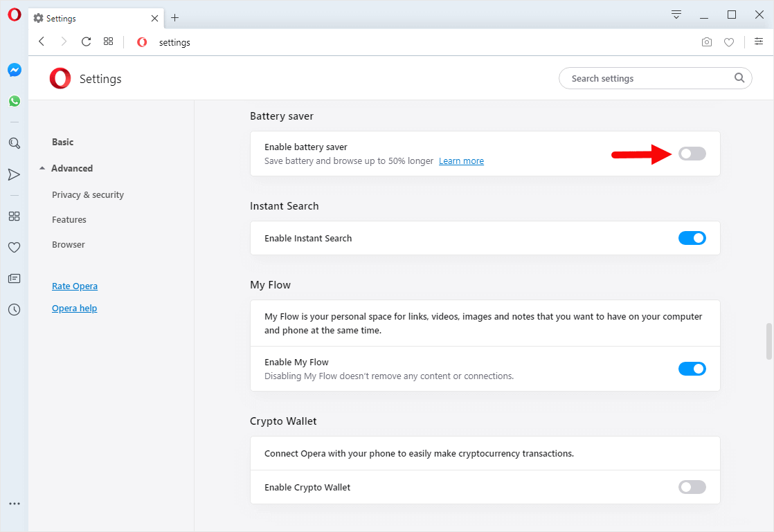Reload the settings page
The image size is (774, 532).
point(86,42)
